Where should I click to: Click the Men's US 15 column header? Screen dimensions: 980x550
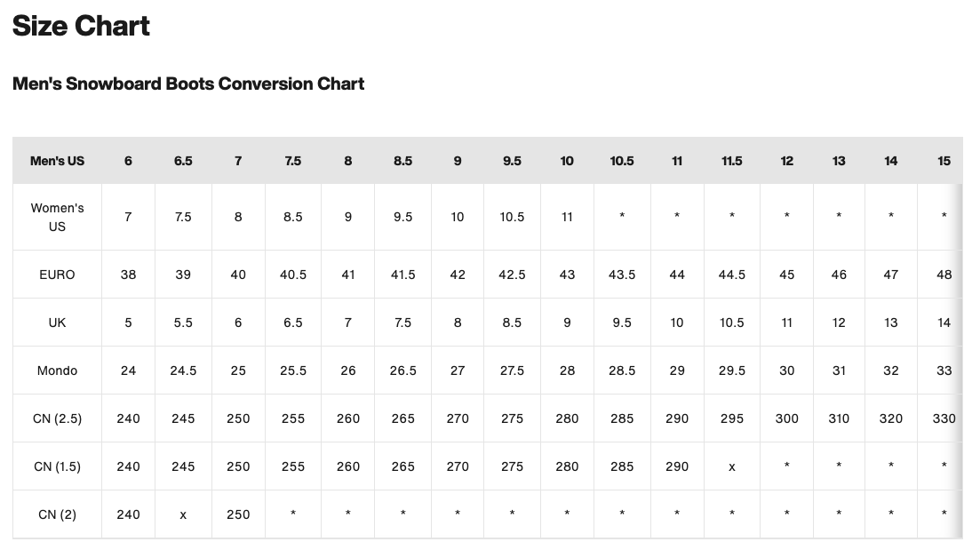coord(944,161)
